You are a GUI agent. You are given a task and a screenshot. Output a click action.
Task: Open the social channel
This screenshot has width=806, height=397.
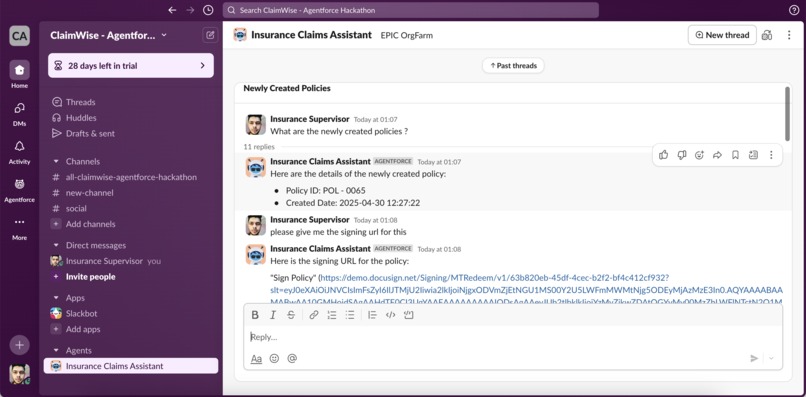point(131,208)
